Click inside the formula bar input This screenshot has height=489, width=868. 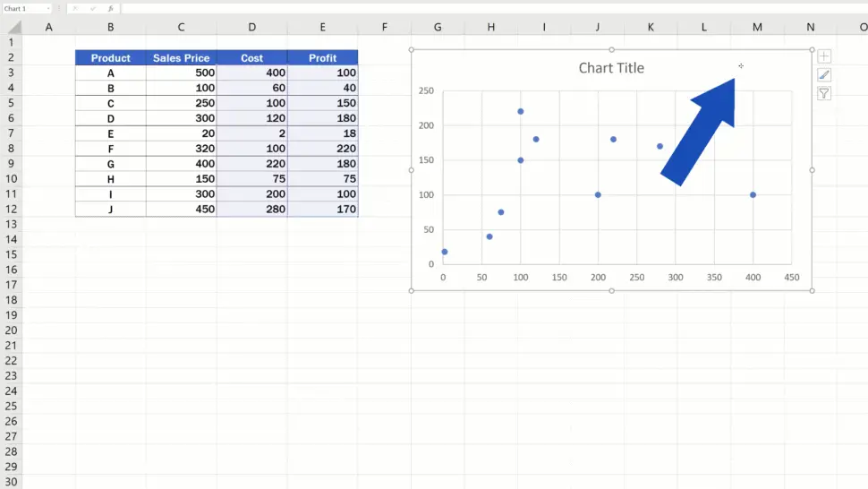tap(447, 8)
